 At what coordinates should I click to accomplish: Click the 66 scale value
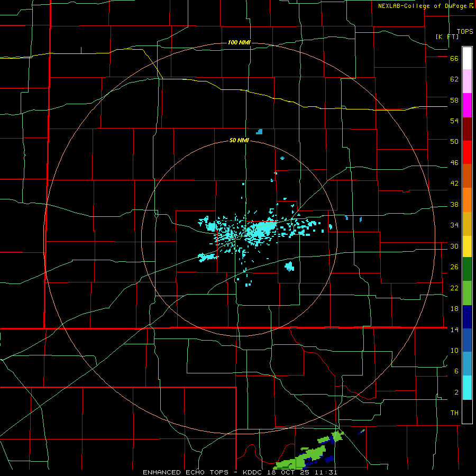pyautogui.click(x=454, y=59)
